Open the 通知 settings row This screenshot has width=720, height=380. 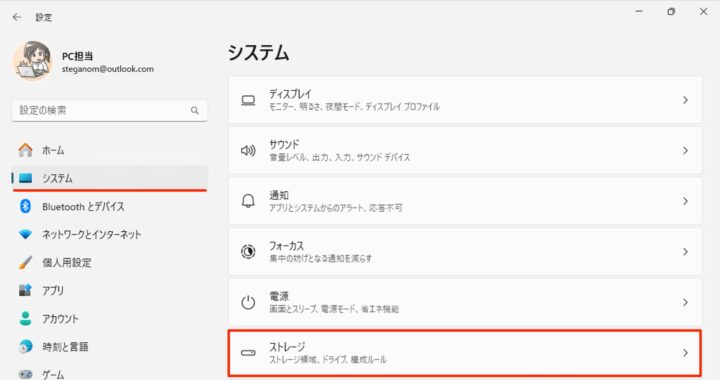pyautogui.click(x=465, y=201)
